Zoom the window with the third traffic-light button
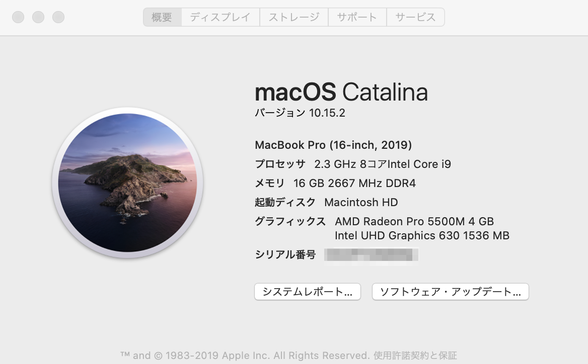This screenshot has width=588, height=364. 58,17
